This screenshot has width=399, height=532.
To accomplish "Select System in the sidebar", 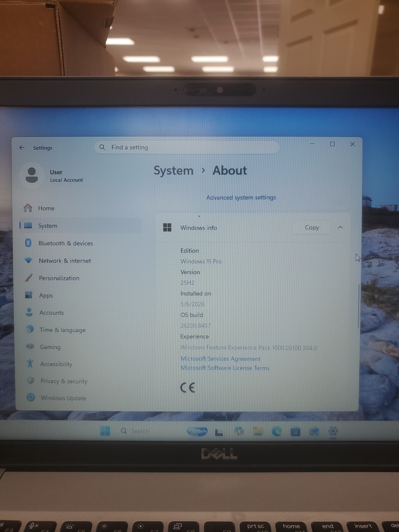I will (81, 225).
